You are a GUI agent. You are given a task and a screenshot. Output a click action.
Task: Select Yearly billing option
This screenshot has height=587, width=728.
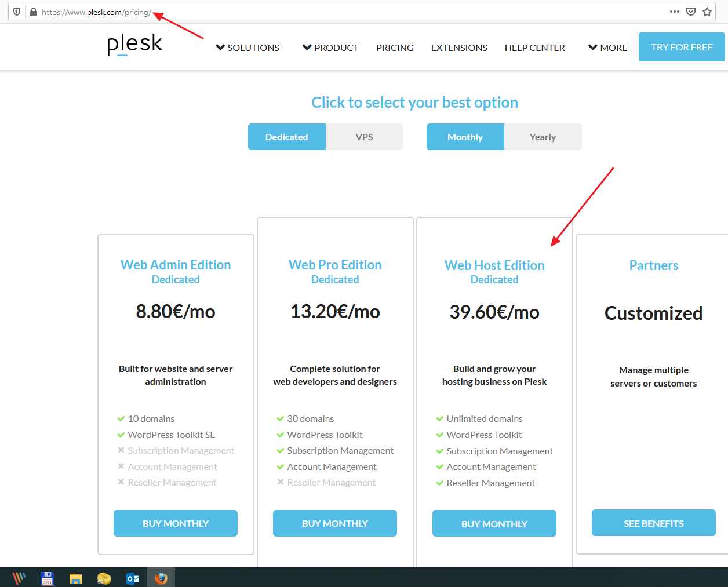point(543,137)
